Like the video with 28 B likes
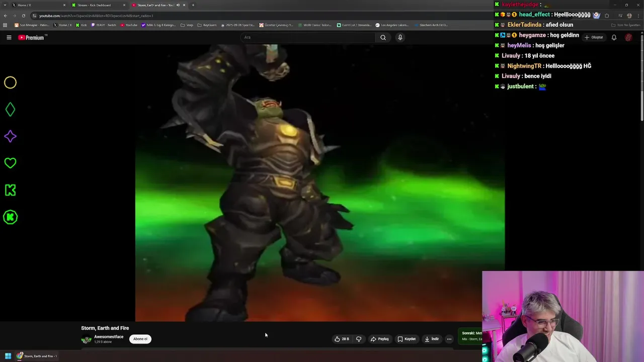Viewport: 644px width, 362px height. [x=342, y=339]
